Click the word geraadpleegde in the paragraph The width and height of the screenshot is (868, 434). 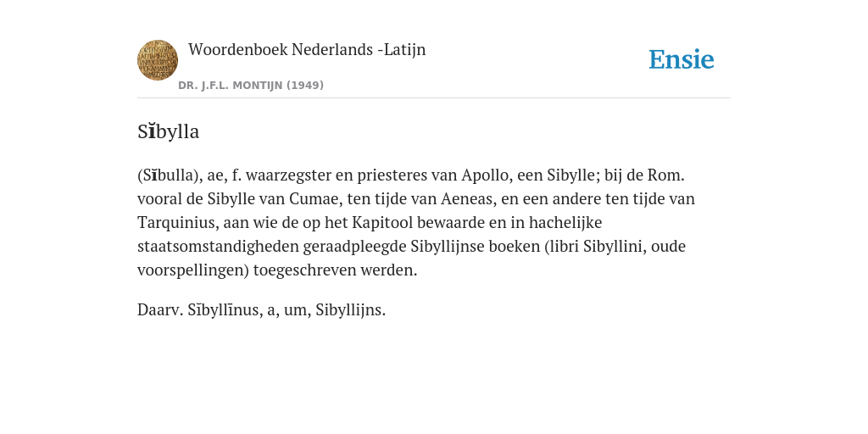(355, 247)
